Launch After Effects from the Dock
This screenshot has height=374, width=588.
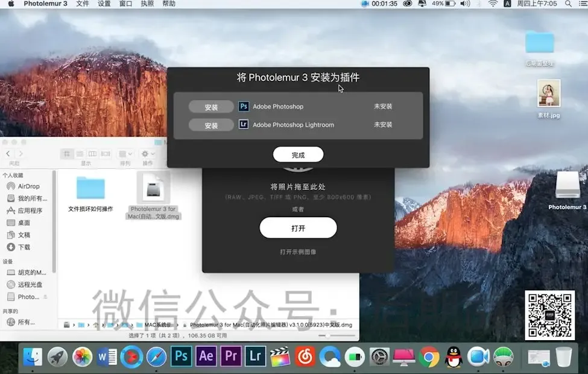pos(206,357)
